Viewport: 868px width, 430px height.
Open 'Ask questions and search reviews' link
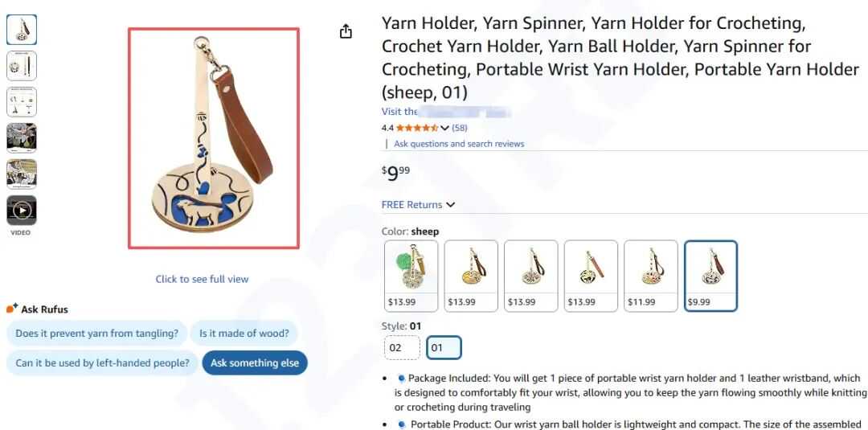point(458,144)
